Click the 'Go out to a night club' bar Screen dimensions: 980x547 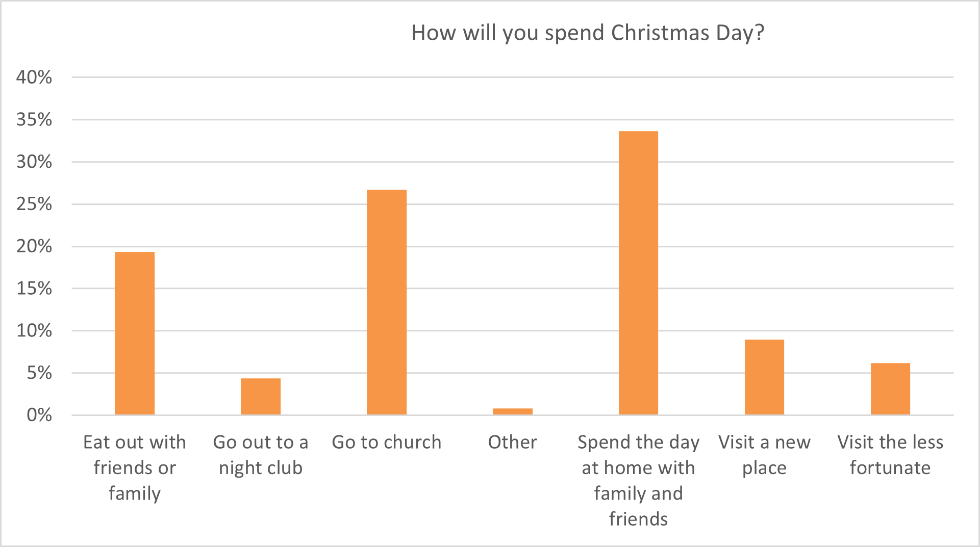tap(261, 397)
